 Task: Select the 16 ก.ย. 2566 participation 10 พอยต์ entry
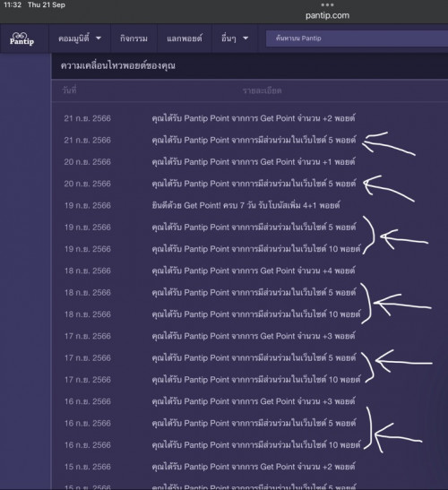tap(256, 444)
